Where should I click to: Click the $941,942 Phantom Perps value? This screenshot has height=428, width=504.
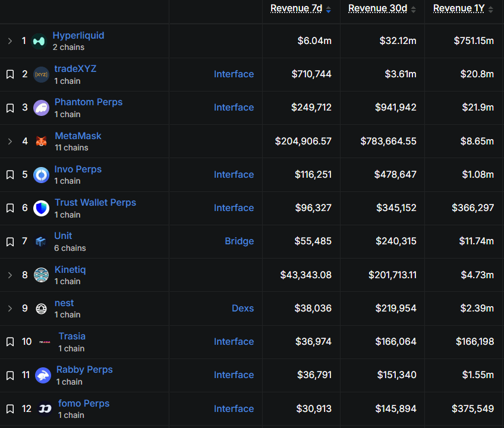(x=396, y=108)
